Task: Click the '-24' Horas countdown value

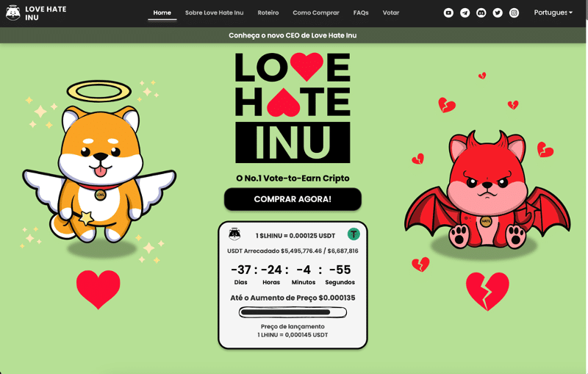Action: click(271, 270)
